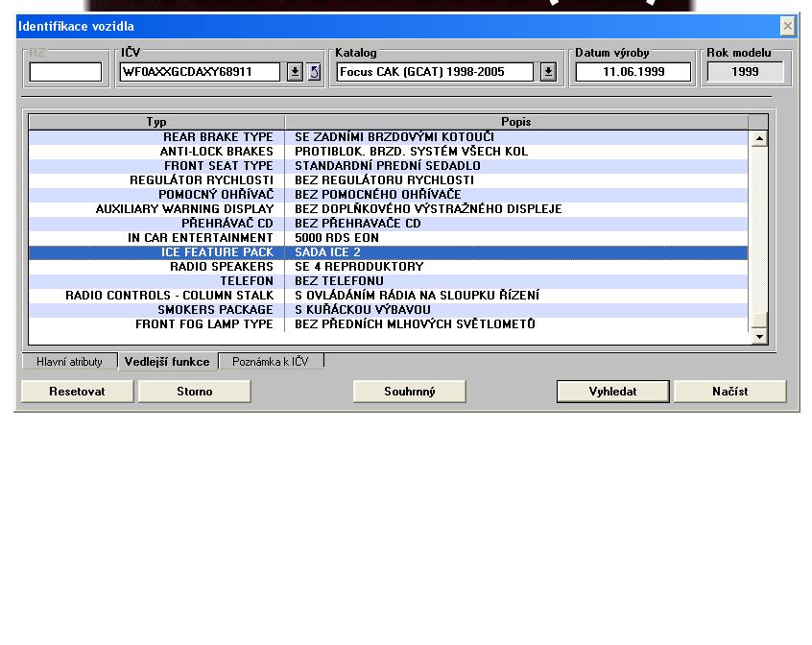Select the Vedlejší funkce tab

[x=167, y=362]
